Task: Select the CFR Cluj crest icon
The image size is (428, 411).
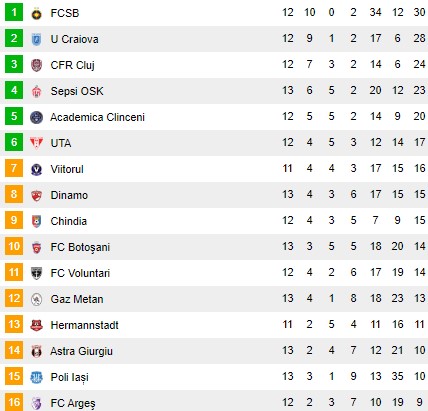Action: click(x=36, y=65)
